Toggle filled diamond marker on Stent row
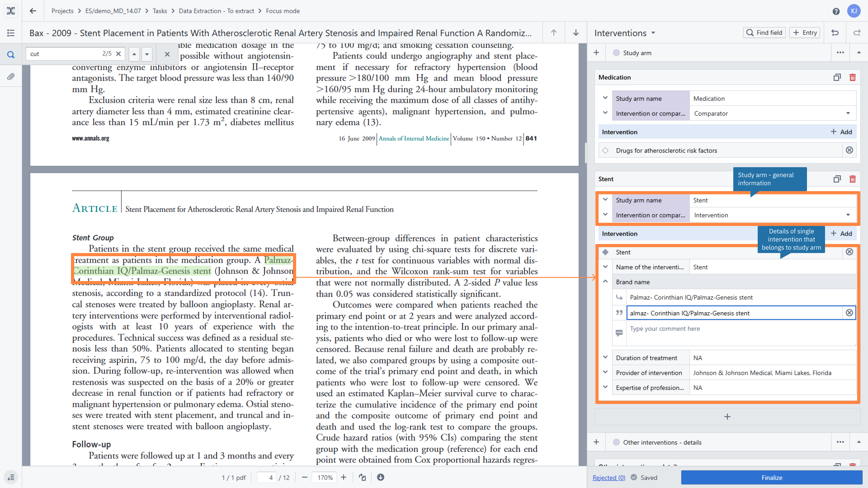The height and width of the screenshot is (488, 868). tap(606, 252)
